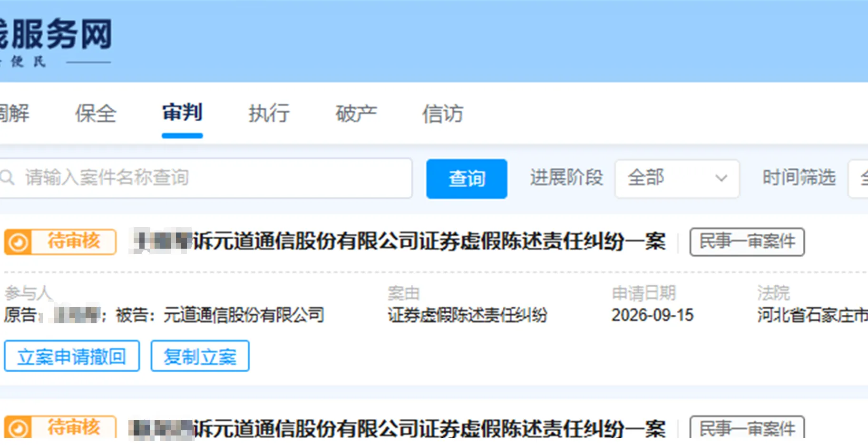
Task: Open the 进展阶段 dropdown showing 全部
Action: (677, 178)
